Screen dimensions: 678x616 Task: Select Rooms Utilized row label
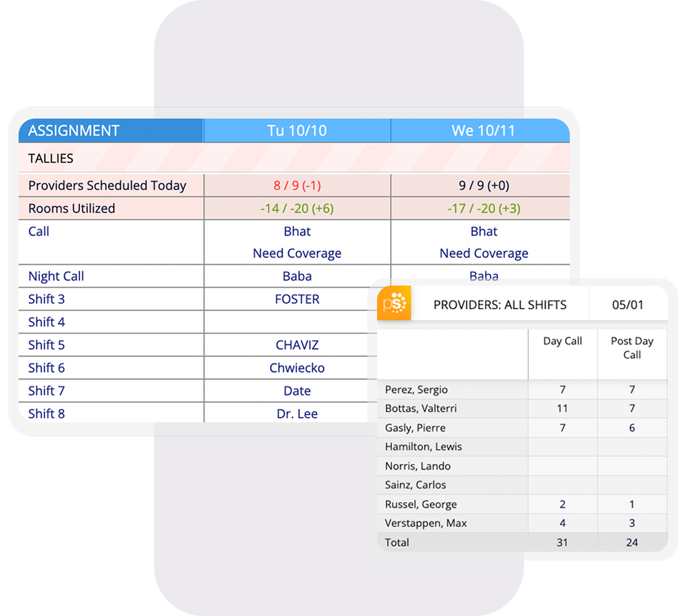[x=71, y=208]
